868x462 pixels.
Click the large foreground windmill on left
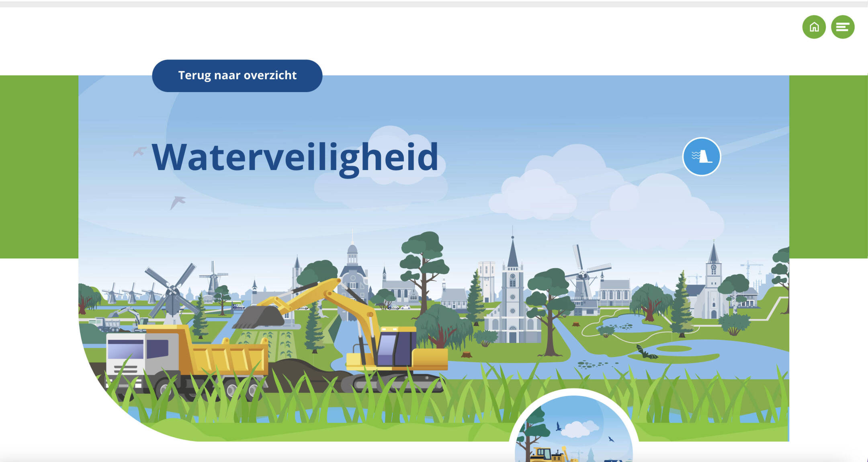click(172, 294)
